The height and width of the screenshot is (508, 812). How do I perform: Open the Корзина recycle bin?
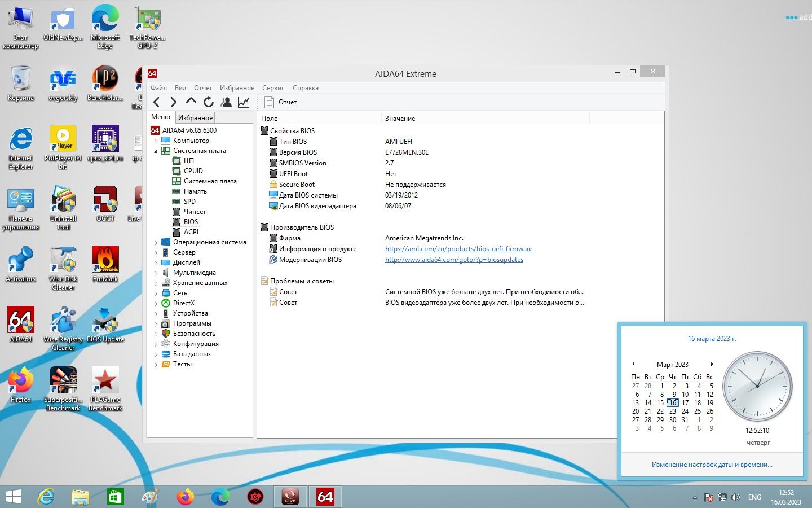21,83
